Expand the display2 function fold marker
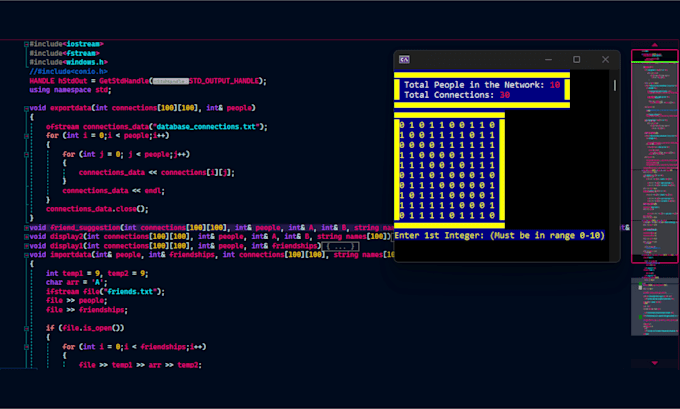680x409 pixels. (x=26, y=237)
